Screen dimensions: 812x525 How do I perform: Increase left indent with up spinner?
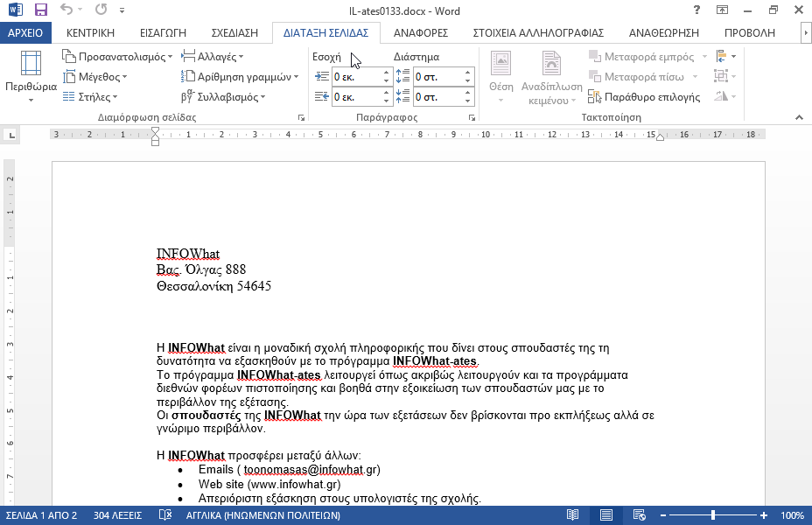click(x=387, y=73)
